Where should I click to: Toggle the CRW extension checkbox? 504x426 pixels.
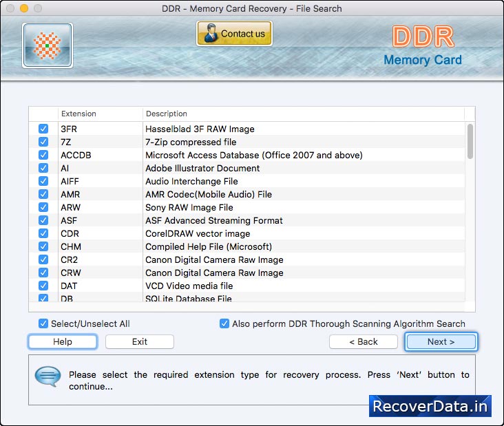(43, 273)
